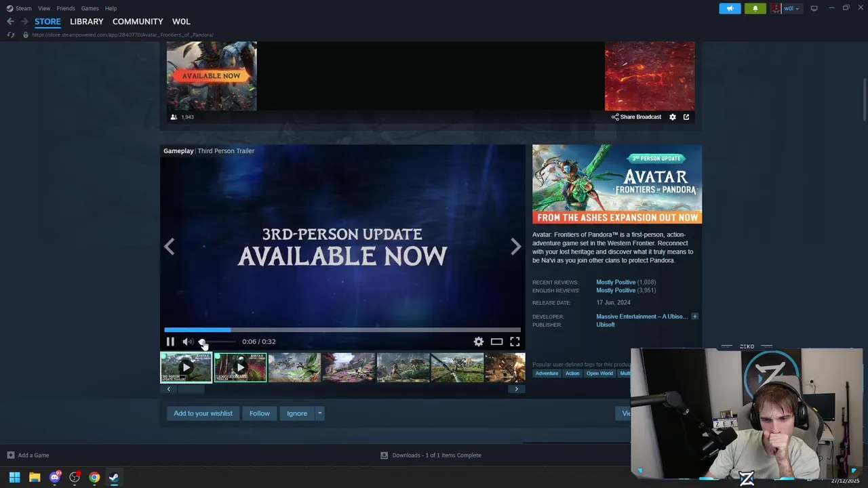The height and width of the screenshot is (488, 868).
Task: Open File Explorer from the taskbar
Action: 35,477
